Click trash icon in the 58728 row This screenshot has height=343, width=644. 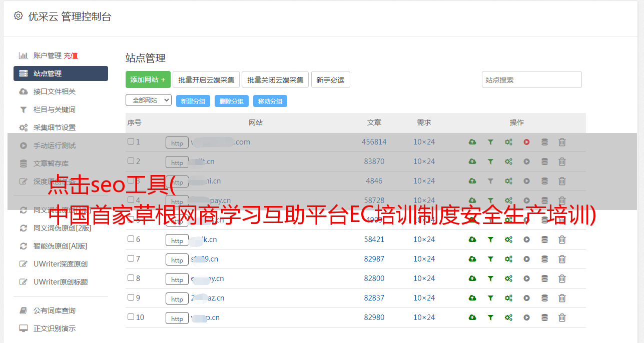562,200
